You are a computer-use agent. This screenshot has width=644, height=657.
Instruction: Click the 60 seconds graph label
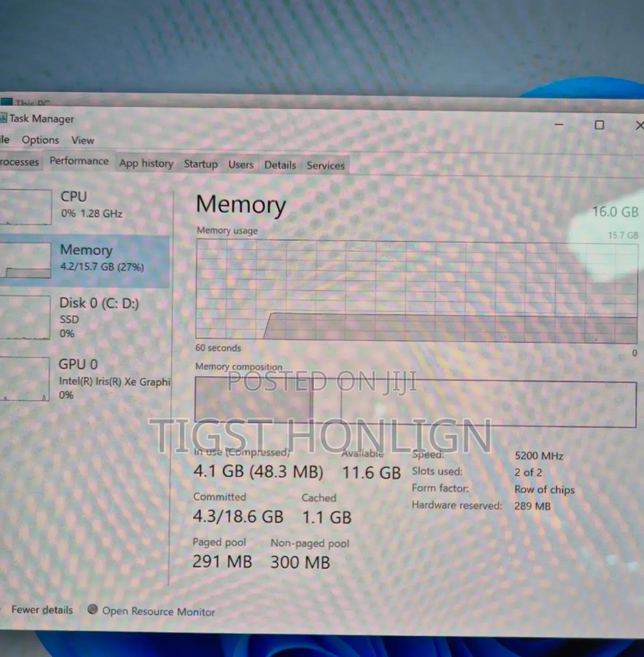[218, 348]
